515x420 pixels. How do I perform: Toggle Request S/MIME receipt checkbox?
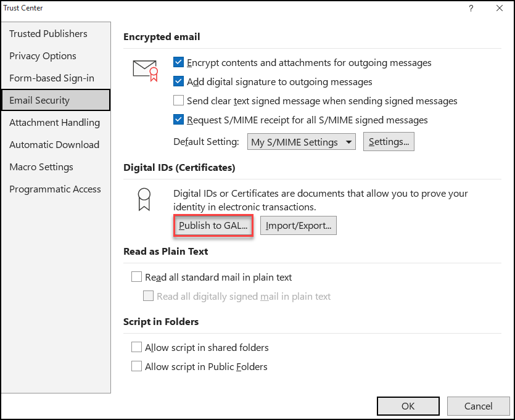(179, 120)
